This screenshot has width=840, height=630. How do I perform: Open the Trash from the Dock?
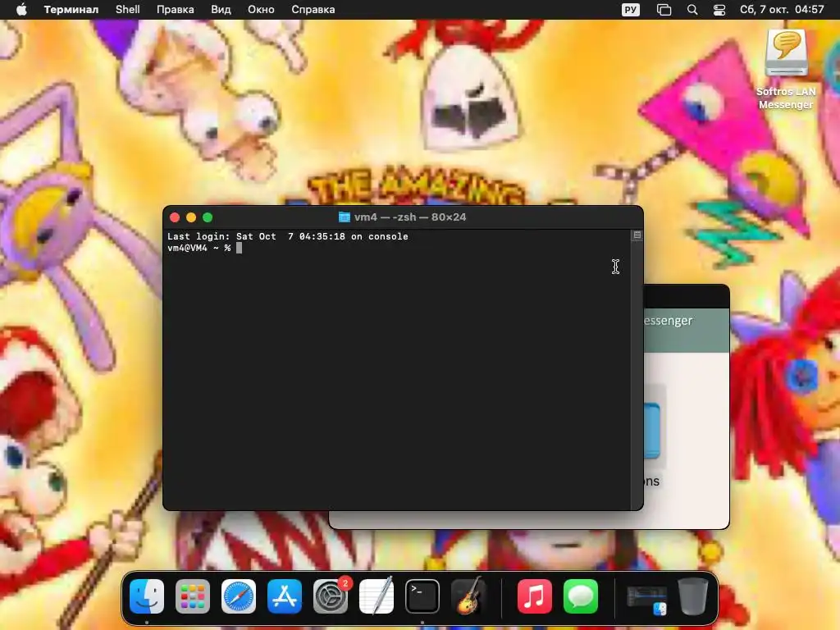pos(693,596)
